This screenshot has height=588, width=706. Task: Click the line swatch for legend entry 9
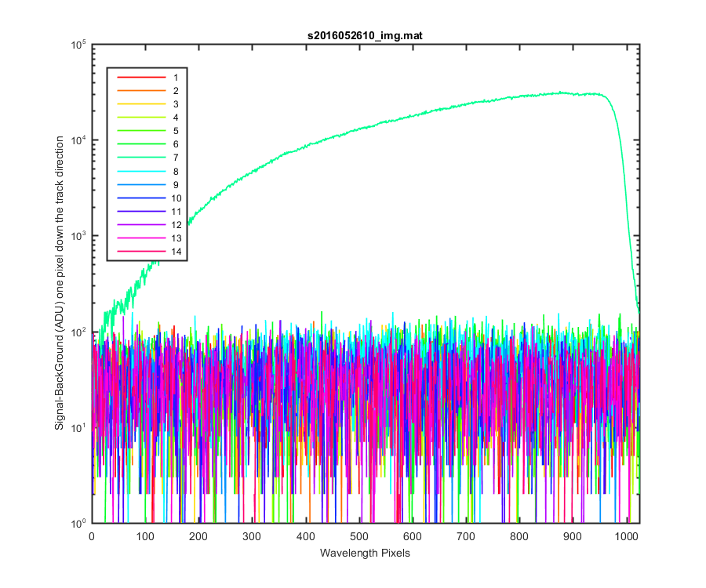pos(141,185)
